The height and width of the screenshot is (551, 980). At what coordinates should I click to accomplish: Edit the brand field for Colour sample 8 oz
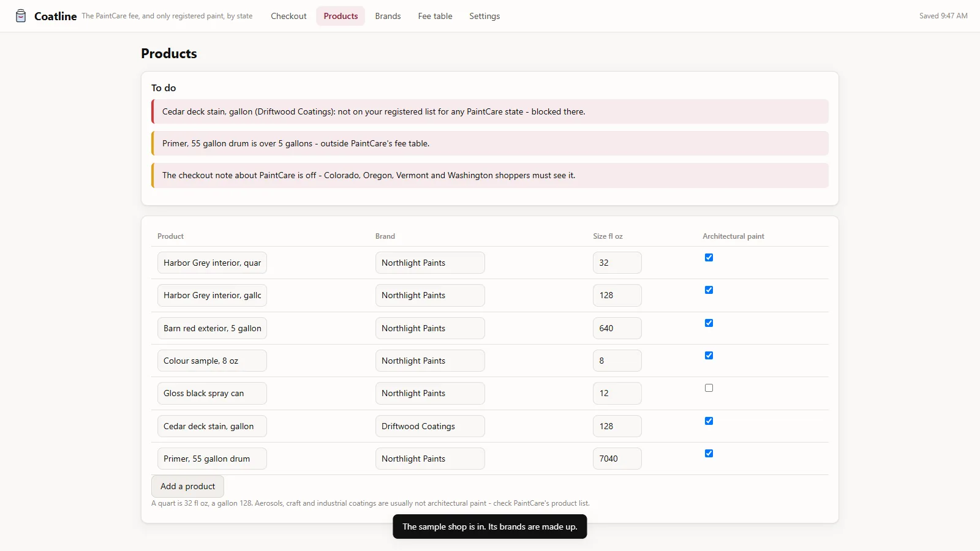tap(430, 361)
